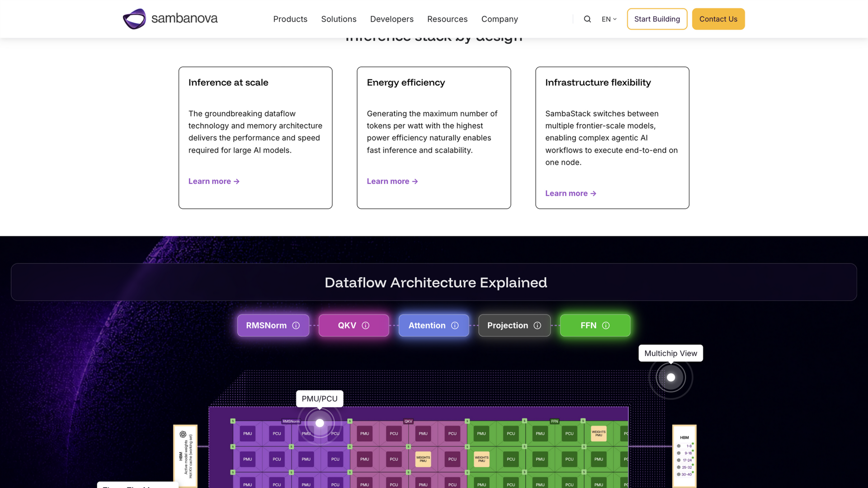Select the Projection stage button
The image size is (868, 488).
point(514,325)
